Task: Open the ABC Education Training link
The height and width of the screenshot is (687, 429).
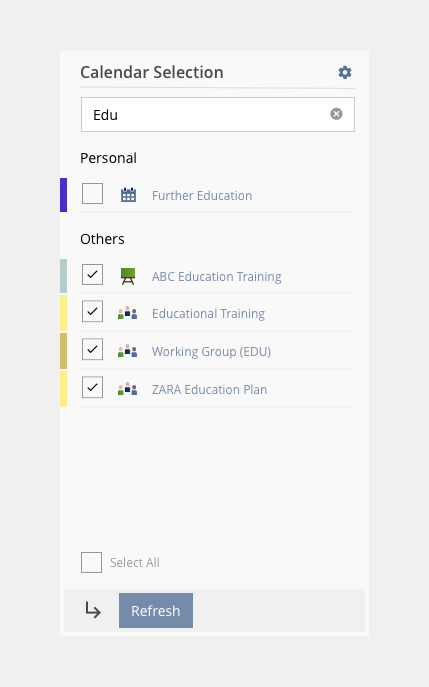Action: pyautogui.click(x=216, y=276)
